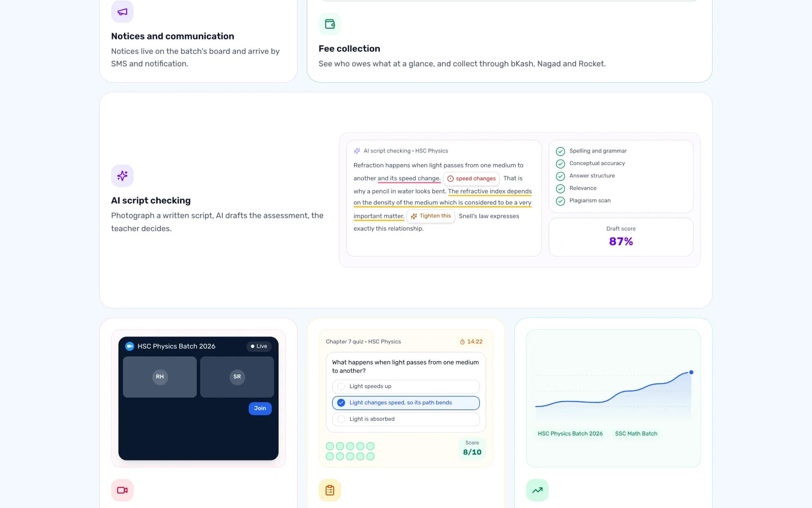Viewport: 812px width, 508px height.
Task: Toggle the Spelling and grammar check mark
Action: 560,151
